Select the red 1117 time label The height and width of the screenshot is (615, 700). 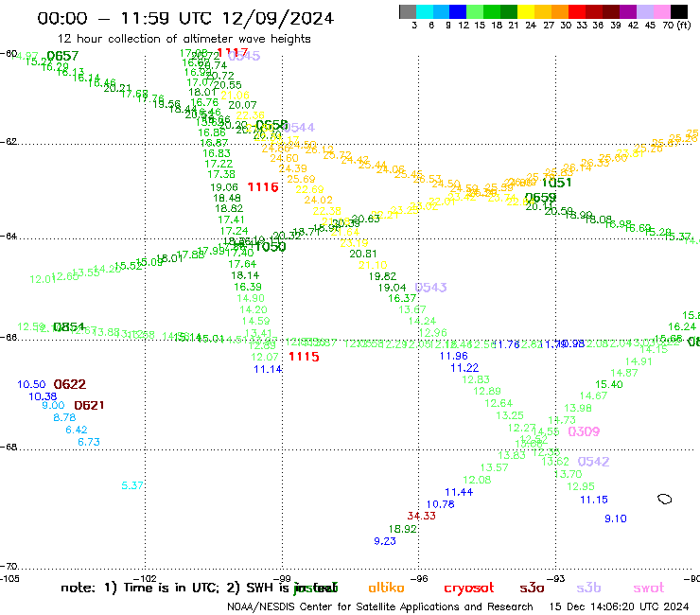click(x=233, y=53)
